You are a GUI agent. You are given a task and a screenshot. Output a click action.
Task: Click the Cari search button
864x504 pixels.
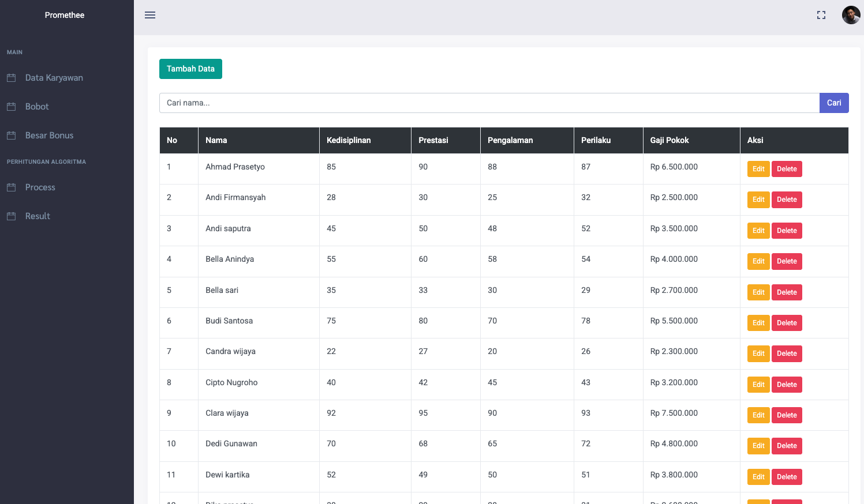click(833, 103)
